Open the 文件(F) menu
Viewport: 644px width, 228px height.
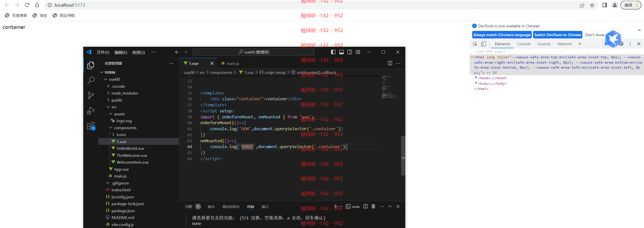click(103, 52)
